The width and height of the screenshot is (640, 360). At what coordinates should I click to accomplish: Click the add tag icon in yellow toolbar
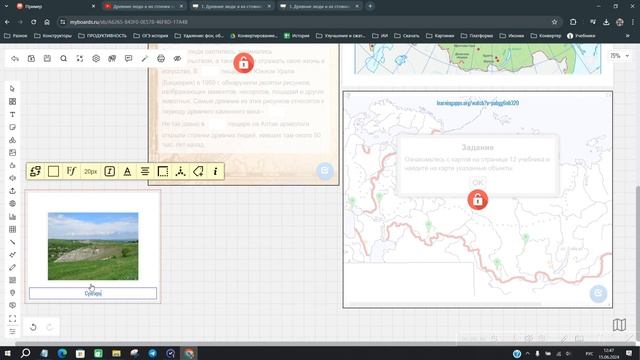[x=198, y=171]
